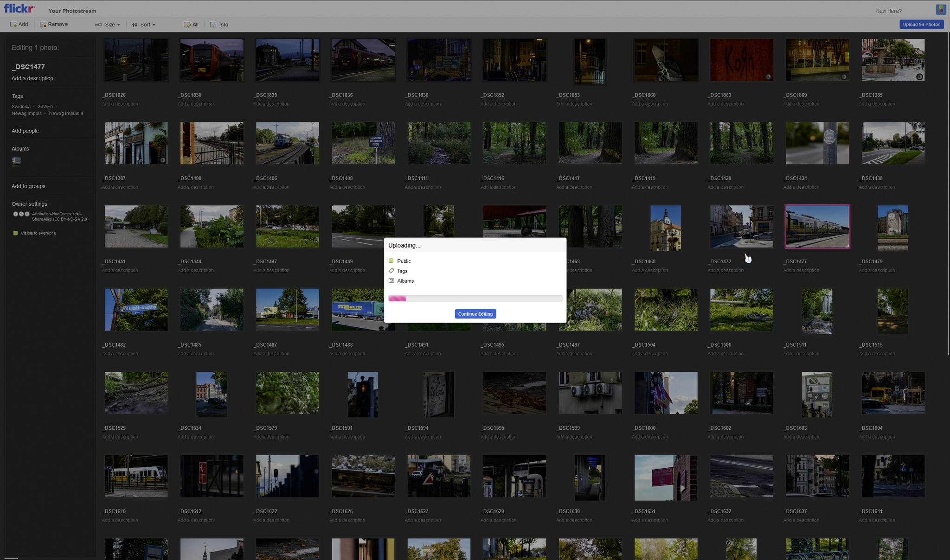Open Add people in sidebar

[x=25, y=131]
